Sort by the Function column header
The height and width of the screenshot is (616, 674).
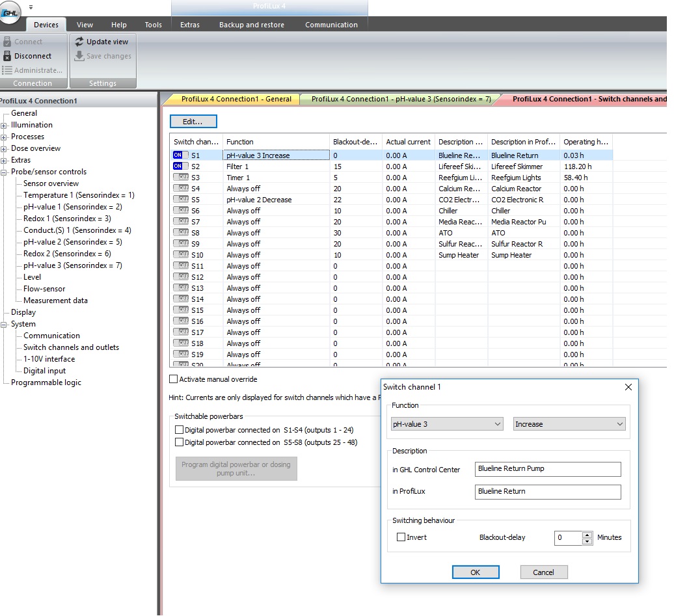[x=276, y=142]
